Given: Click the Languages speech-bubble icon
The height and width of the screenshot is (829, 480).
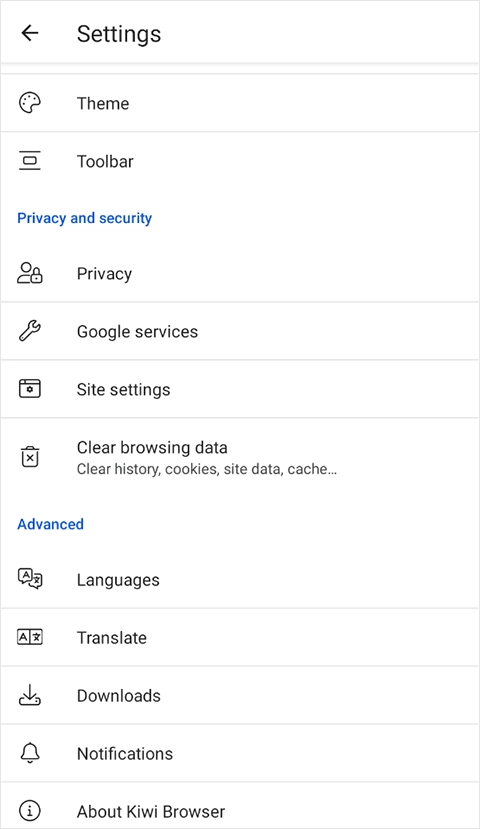Looking at the screenshot, I should click(30, 579).
